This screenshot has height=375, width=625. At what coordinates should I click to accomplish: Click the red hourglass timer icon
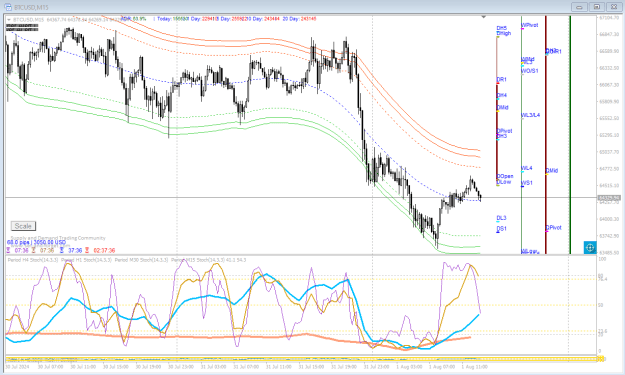click(87, 251)
